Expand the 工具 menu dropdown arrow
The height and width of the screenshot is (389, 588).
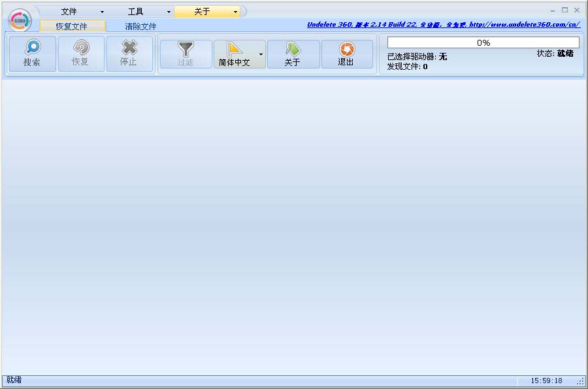(x=169, y=12)
